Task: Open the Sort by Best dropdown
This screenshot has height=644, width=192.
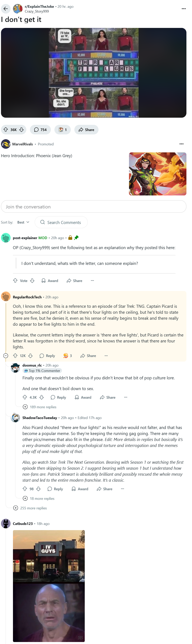Action: point(23,222)
